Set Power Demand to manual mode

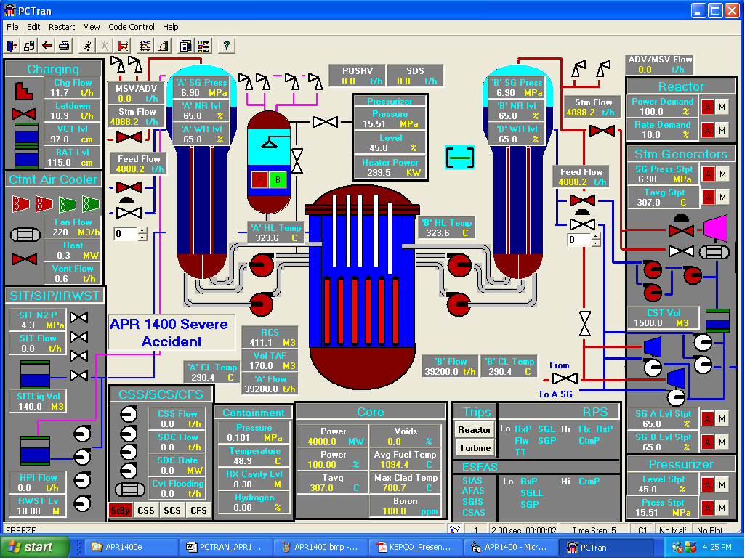point(722,107)
